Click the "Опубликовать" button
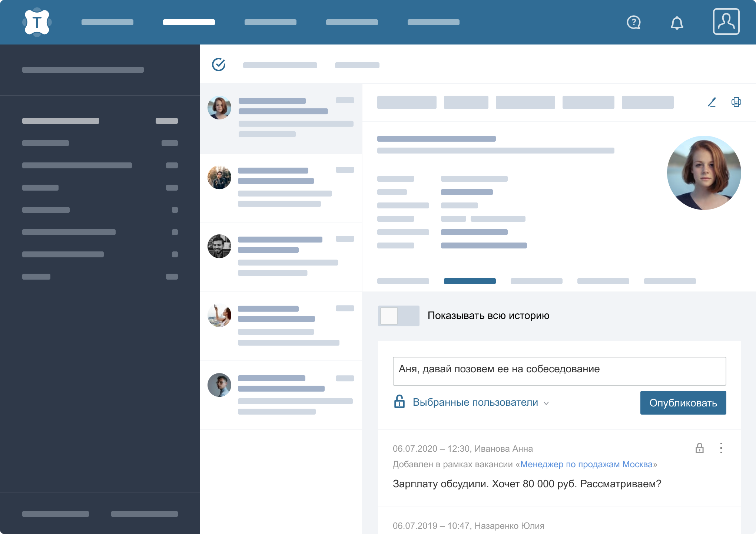This screenshot has width=756, height=534. pyautogui.click(x=683, y=403)
